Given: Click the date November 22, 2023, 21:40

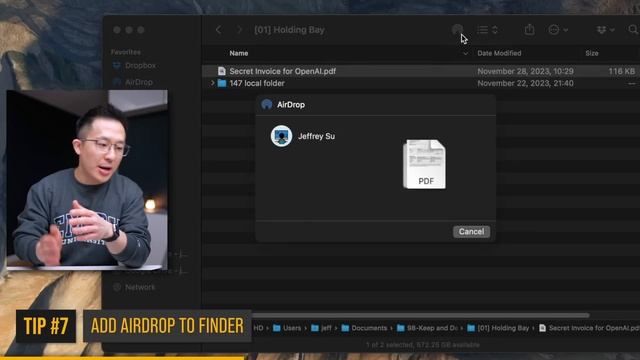Looking at the screenshot, I should (525, 83).
